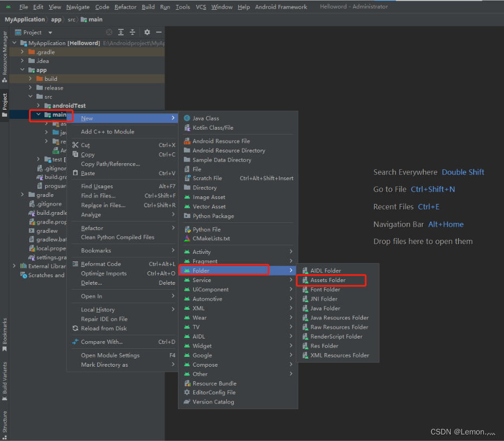Expand the .idea folder
504x441 pixels.
click(22, 61)
